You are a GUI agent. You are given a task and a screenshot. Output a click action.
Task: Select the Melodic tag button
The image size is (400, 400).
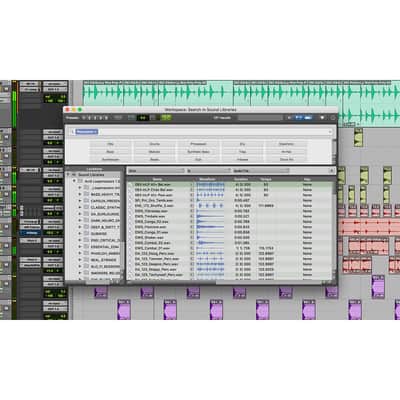coord(154,152)
